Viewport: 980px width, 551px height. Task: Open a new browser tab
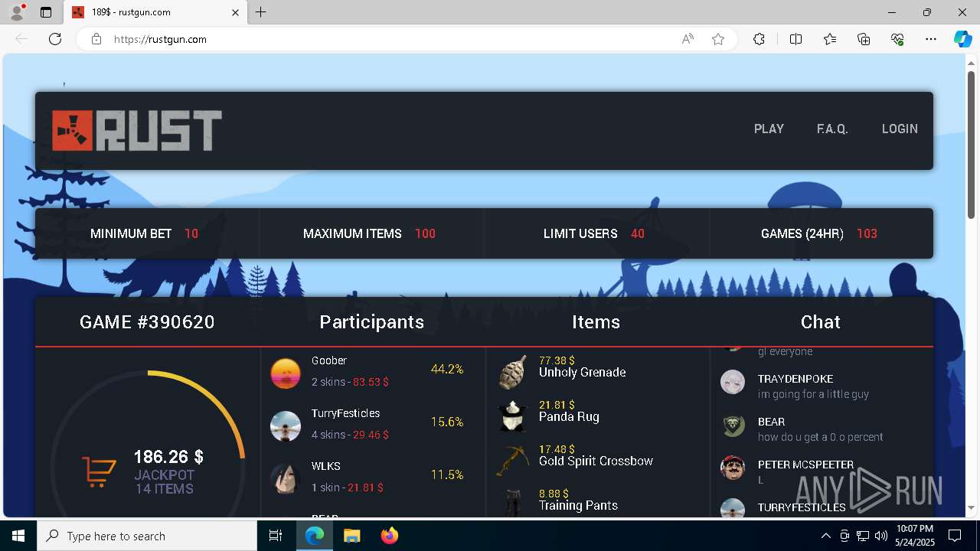pyautogui.click(x=261, y=12)
